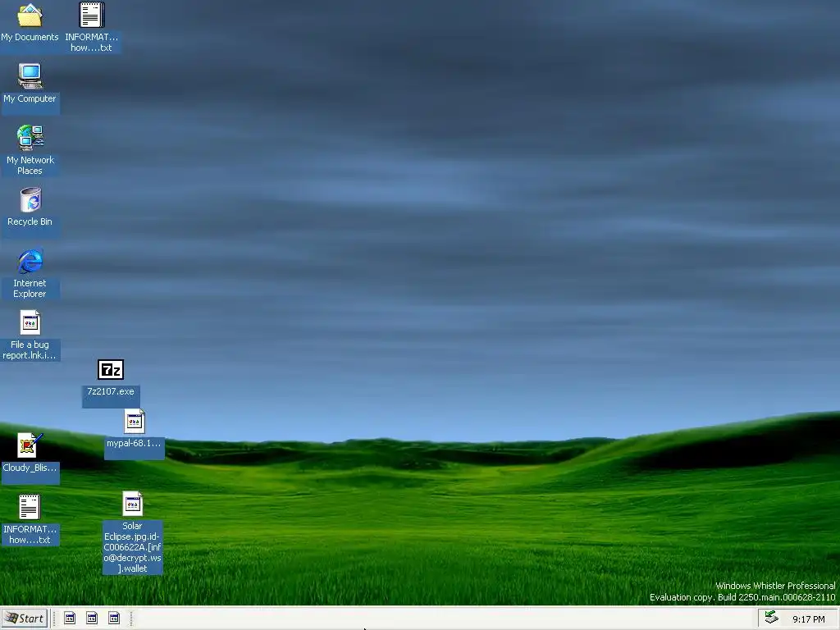Click the quick launch icon farthest from Start

pyautogui.click(x=114, y=619)
